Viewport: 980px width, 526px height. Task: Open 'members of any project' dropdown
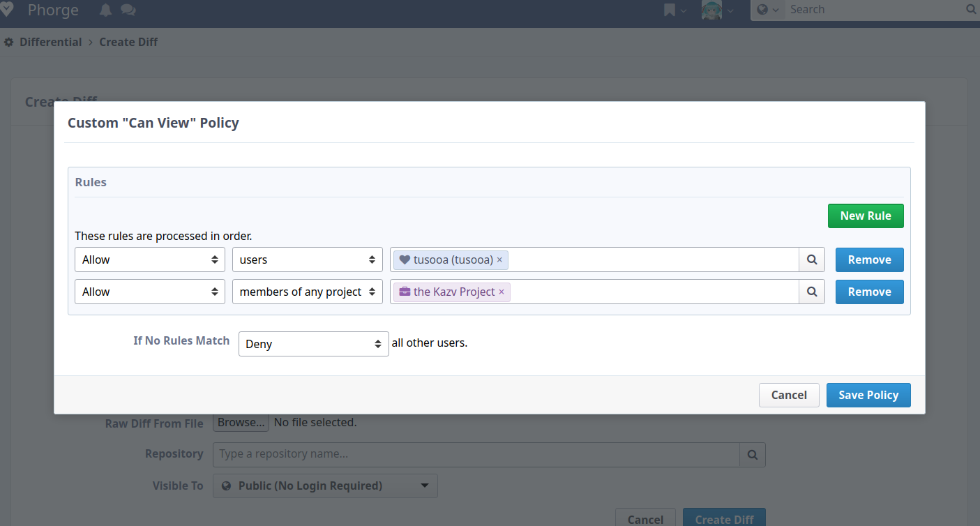coord(307,292)
